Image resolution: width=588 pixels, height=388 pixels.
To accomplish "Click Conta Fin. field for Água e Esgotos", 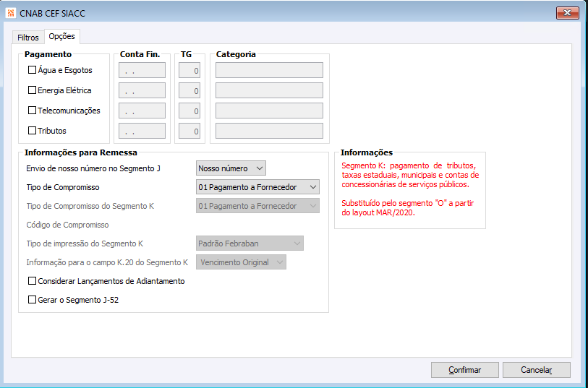I will [x=142, y=70].
